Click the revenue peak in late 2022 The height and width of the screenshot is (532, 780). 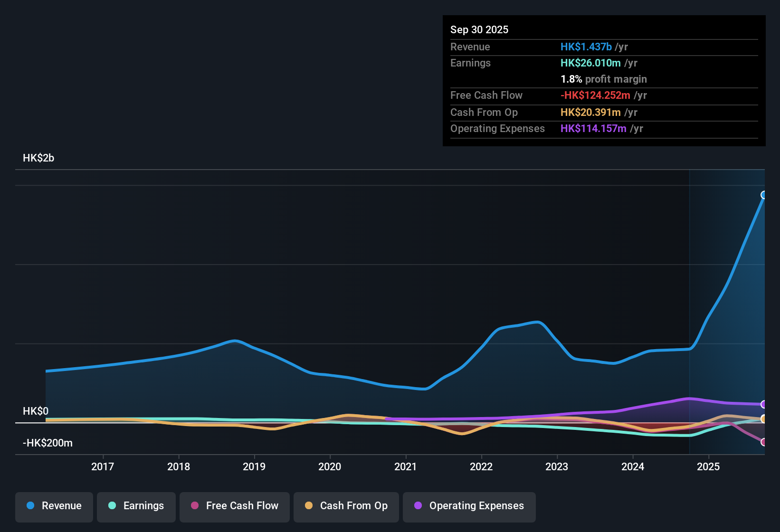click(538, 322)
